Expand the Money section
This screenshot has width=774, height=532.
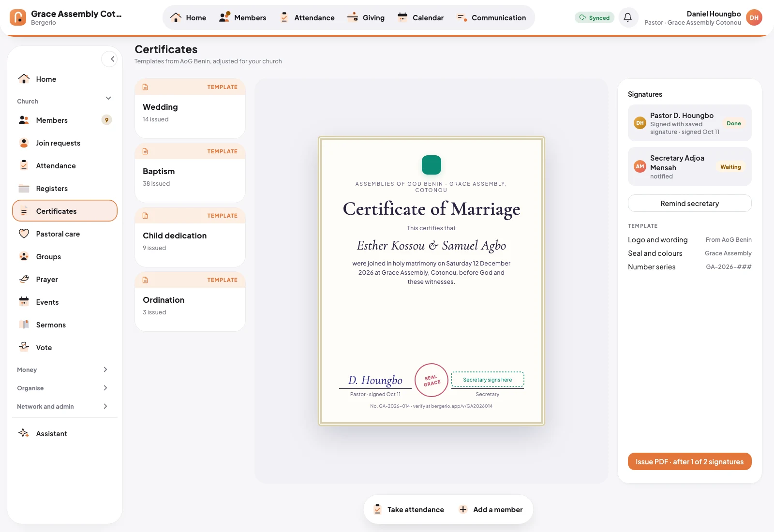pyautogui.click(x=105, y=369)
